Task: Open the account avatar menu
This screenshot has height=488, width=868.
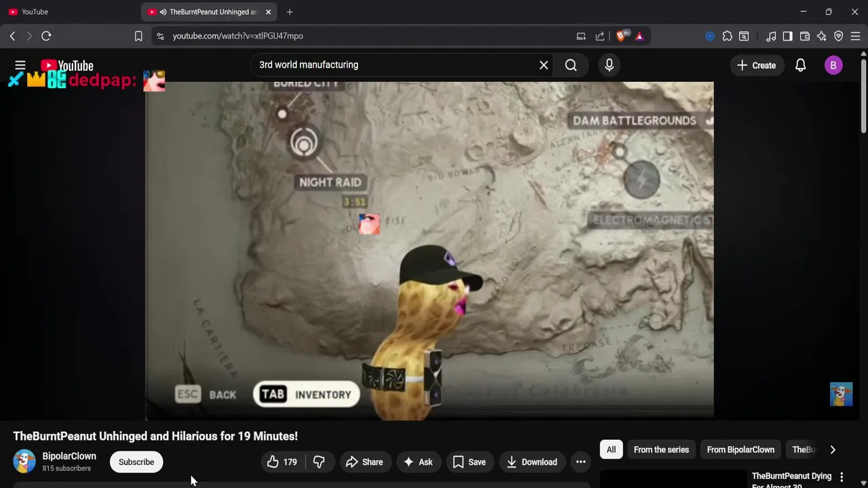Action: click(833, 65)
